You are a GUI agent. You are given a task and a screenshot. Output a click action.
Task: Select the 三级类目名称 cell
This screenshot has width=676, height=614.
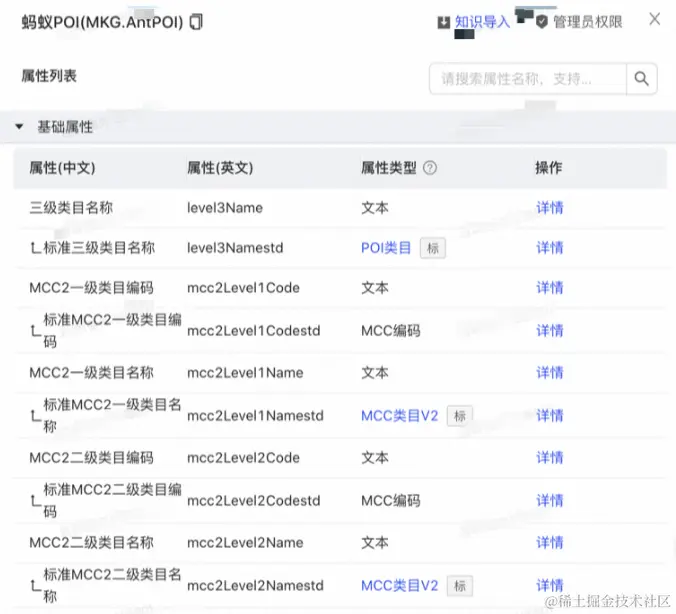[71, 208]
